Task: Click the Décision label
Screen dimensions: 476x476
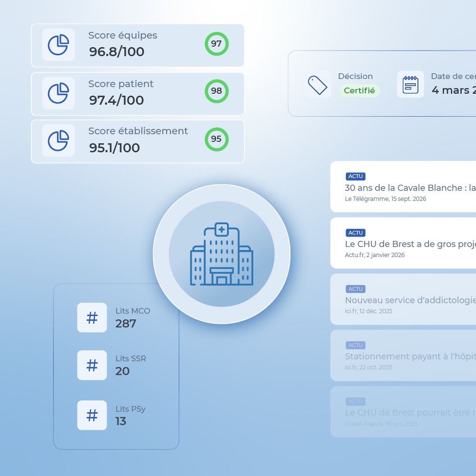Action: tap(355, 76)
